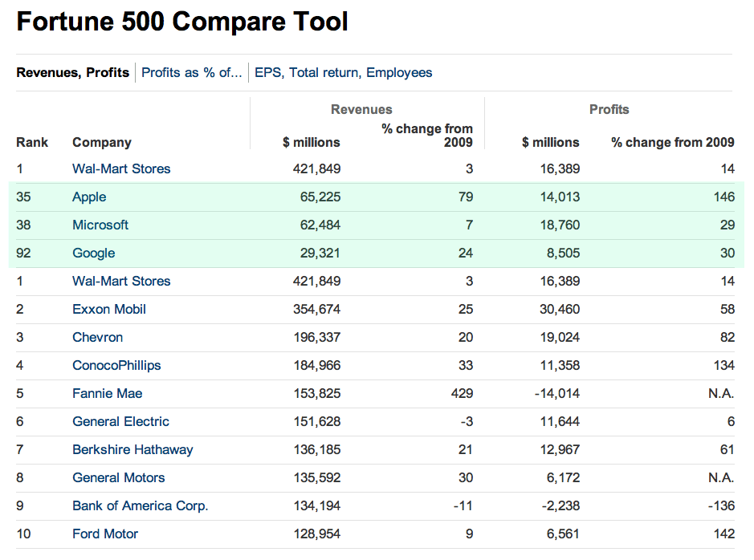Click Chevron's revenue value 196,337
This screenshot has width=754, height=560.
click(317, 337)
